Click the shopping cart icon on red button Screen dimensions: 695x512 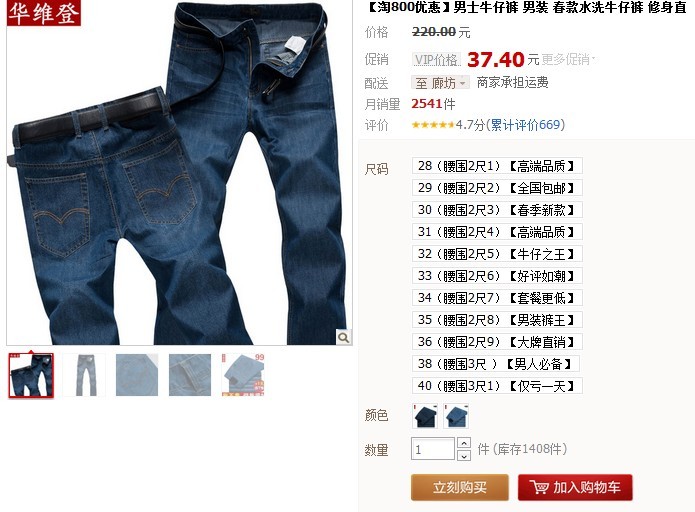coord(539,487)
